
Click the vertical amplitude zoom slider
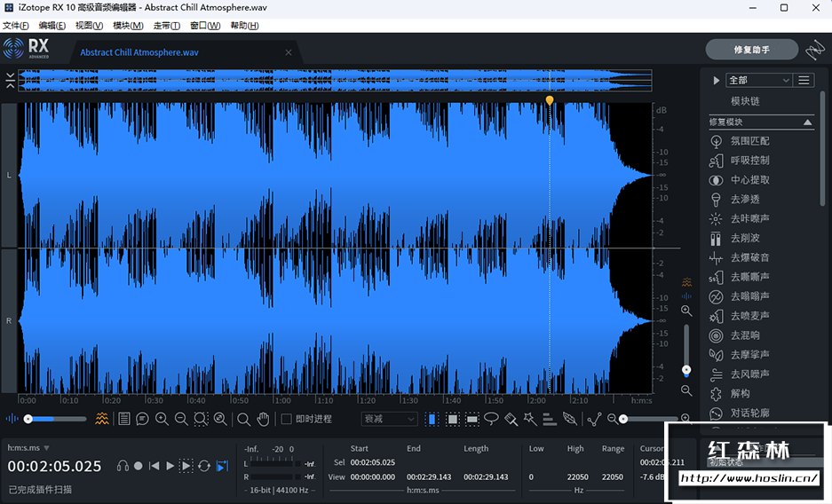click(686, 369)
